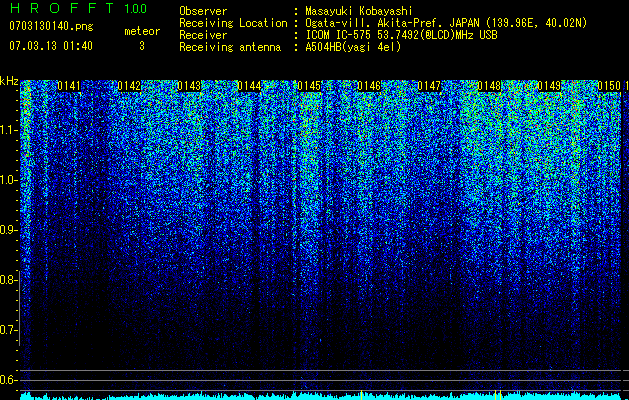Click the 0149 time marker

[549, 86]
